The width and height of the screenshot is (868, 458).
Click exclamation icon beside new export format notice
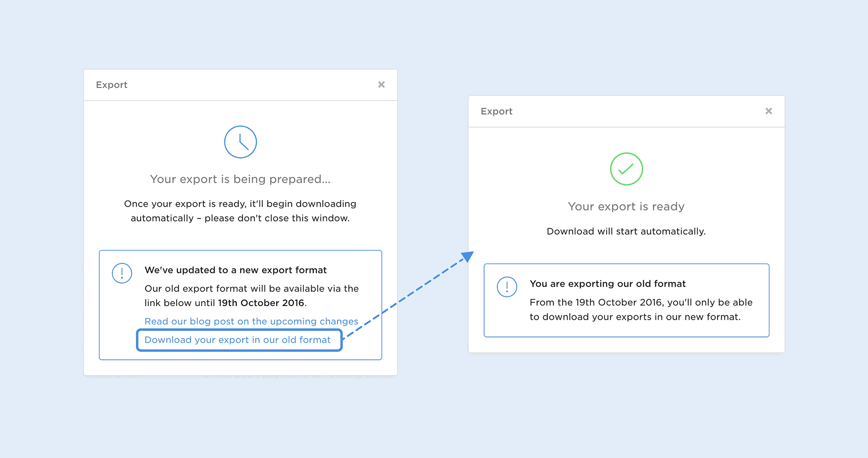(x=122, y=273)
